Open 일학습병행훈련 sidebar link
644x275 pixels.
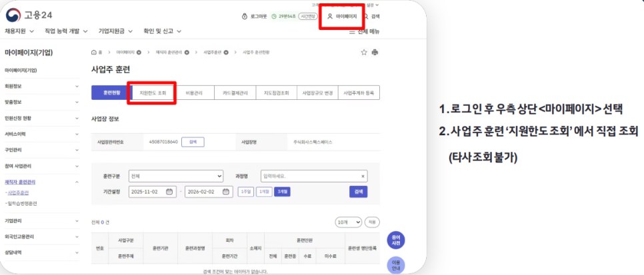pyautogui.click(x=22, y=203)
